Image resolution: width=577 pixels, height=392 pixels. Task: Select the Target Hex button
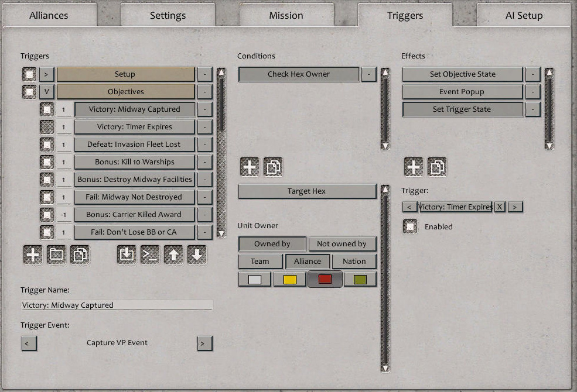[307, 191]
